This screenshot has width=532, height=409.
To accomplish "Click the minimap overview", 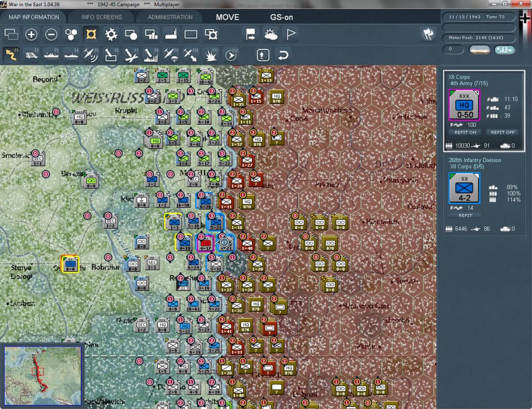I will click(43, 375).
